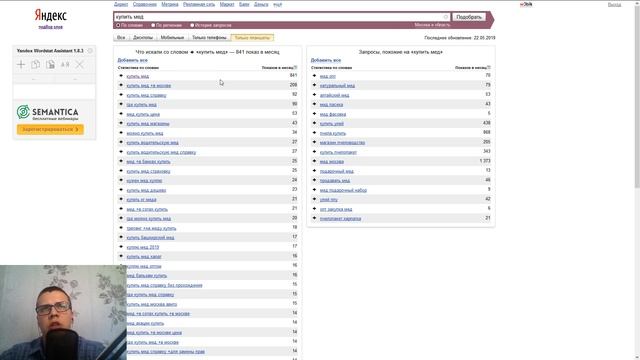
Task: Open the «подбор слов» link under logo
Action: click(51, 27)
